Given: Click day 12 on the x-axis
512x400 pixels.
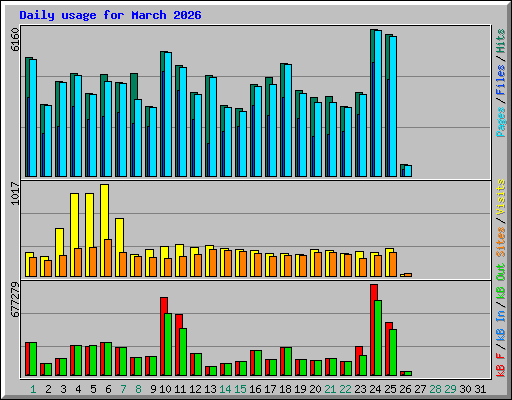Looking at the screenshot, I should pyautogui.click(x=195, y=389).
